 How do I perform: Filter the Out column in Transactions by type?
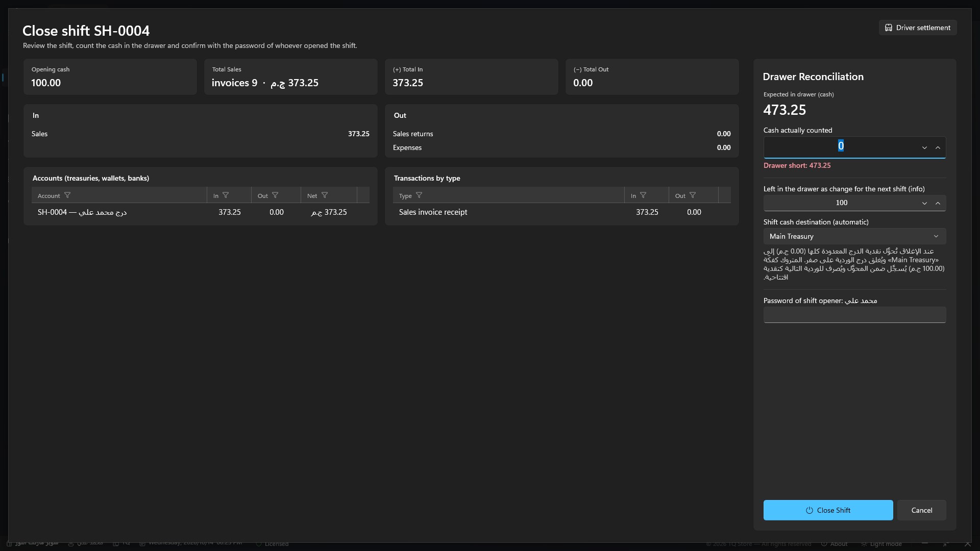coord(693,195)
